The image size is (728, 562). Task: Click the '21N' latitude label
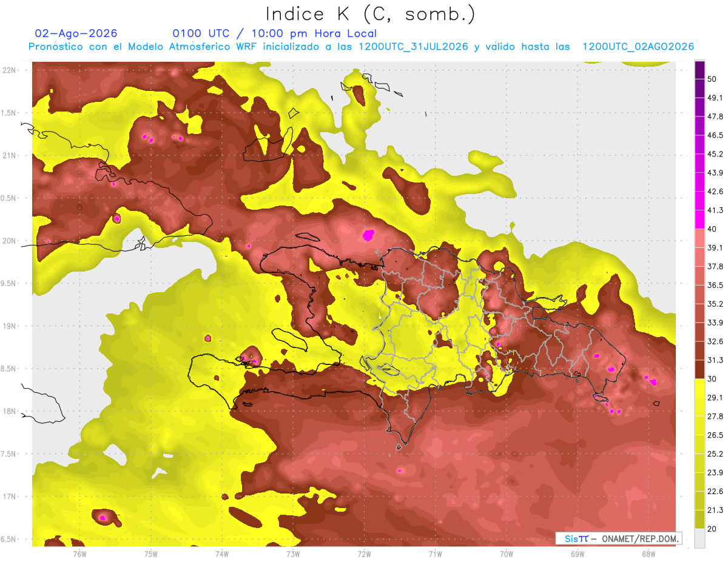tap(10, 155)
